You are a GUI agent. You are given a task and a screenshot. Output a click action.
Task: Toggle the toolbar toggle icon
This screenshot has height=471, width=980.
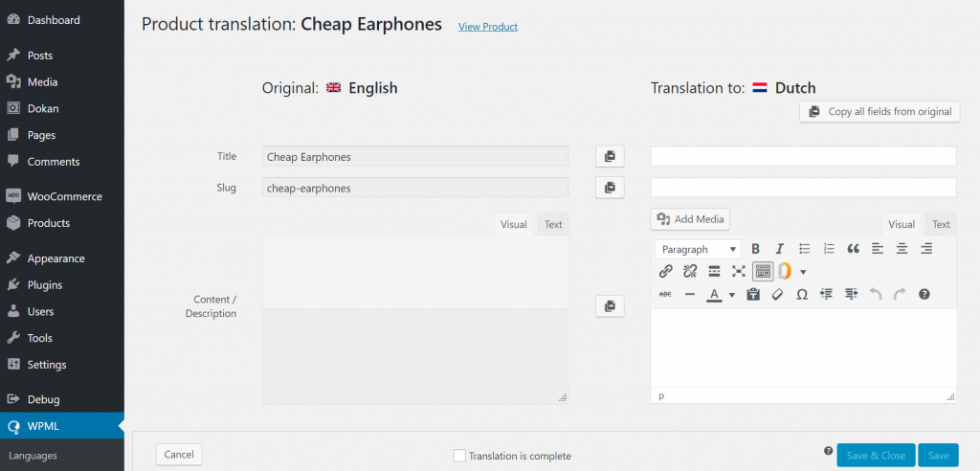click(763, 272)
